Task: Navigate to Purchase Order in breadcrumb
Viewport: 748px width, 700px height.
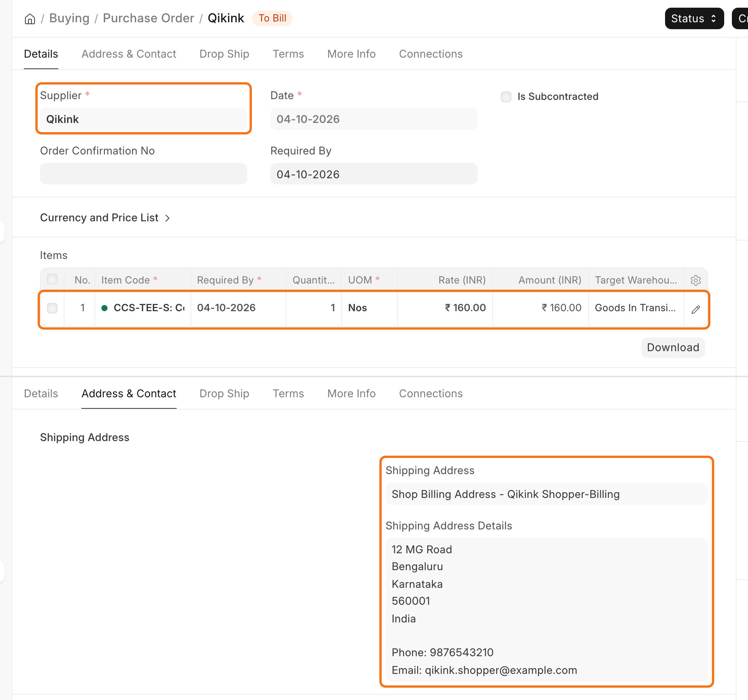Action: click(x=149, y=18)
